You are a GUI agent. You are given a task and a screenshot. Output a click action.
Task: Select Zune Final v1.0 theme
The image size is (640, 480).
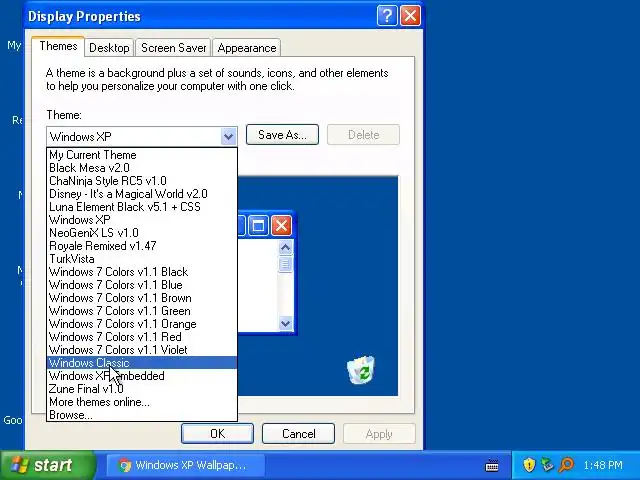[142, 389]
